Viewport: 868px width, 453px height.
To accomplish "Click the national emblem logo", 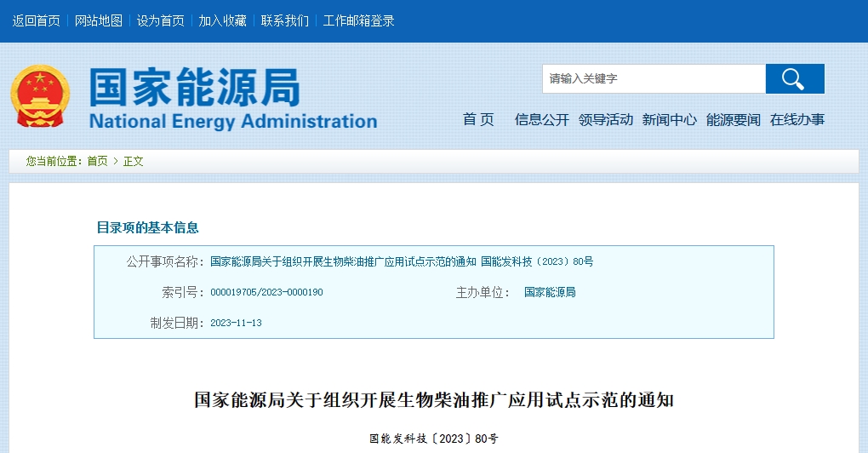I will [x=40, y=96].
